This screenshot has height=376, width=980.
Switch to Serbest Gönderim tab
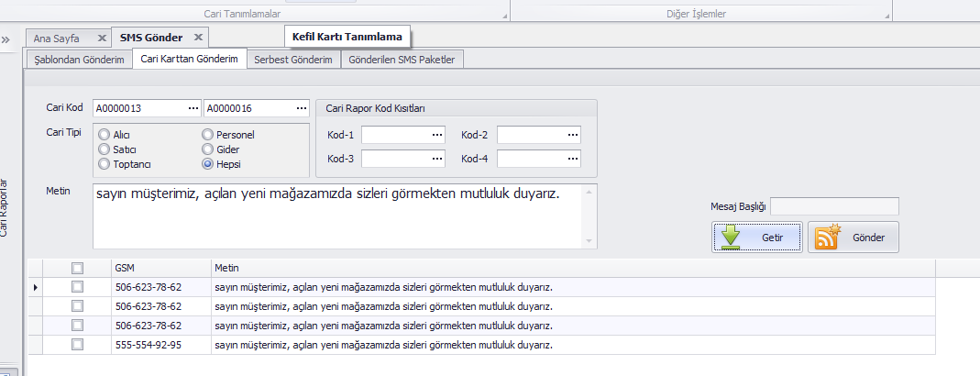pos(292,60)
